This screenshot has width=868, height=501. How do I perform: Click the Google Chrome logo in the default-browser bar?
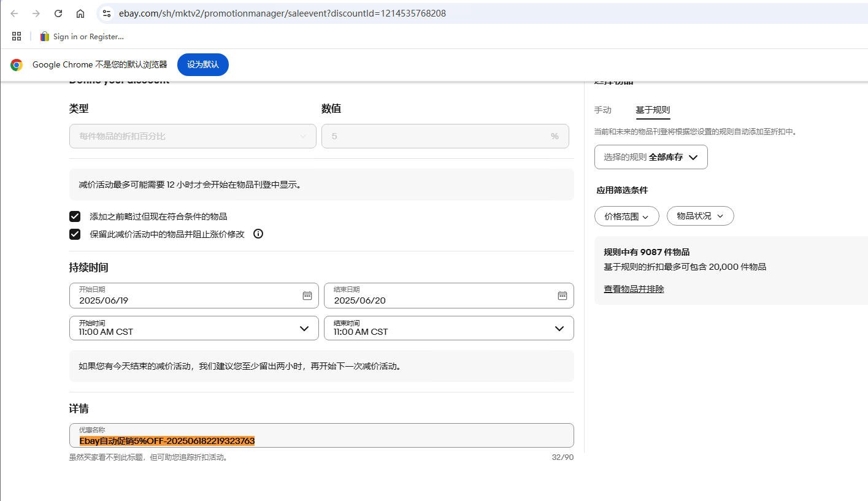17,65
